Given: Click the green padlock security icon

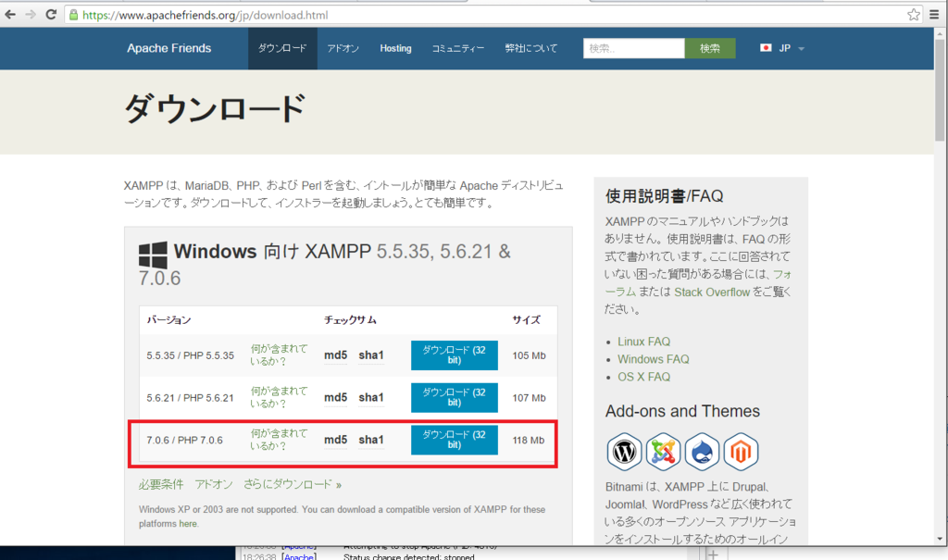Looking at the screenshot, I should point(74,15).
